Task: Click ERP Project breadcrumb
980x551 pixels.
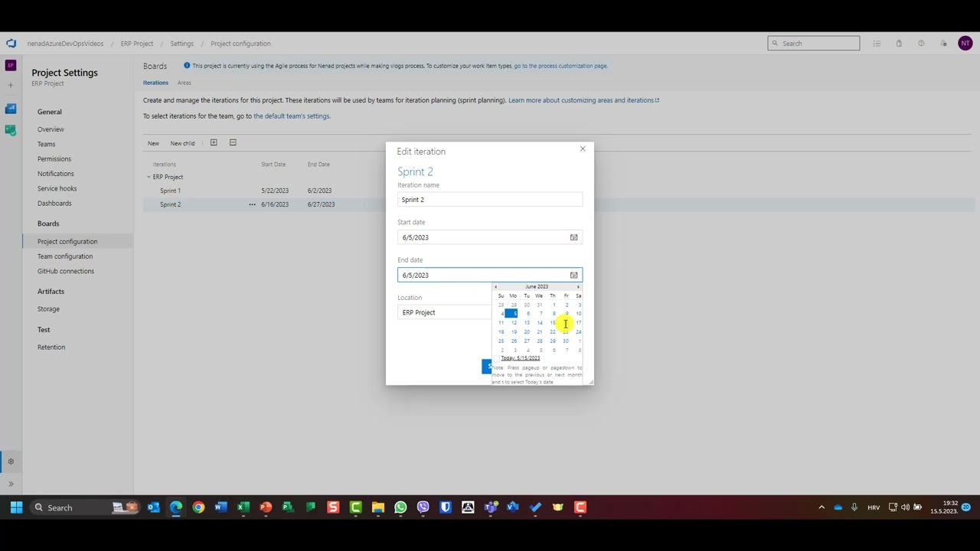Action: (137, 44)
